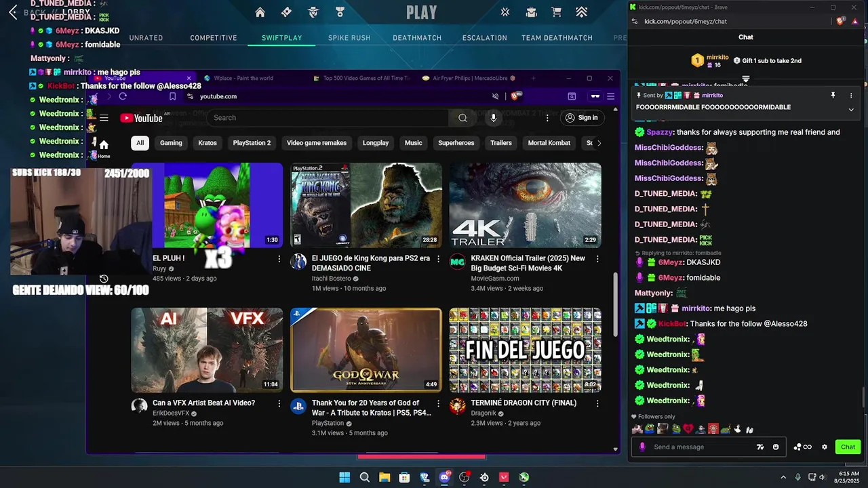Open Can a VFX Artist Beat AI video title
The width and height of the screenshot is (868, 488).
point(203,403)
